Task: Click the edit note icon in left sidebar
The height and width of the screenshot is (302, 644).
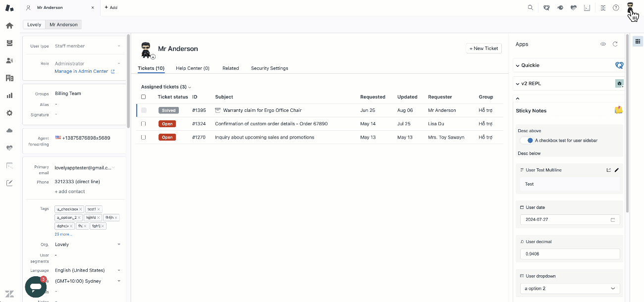Action: point(9,183)
